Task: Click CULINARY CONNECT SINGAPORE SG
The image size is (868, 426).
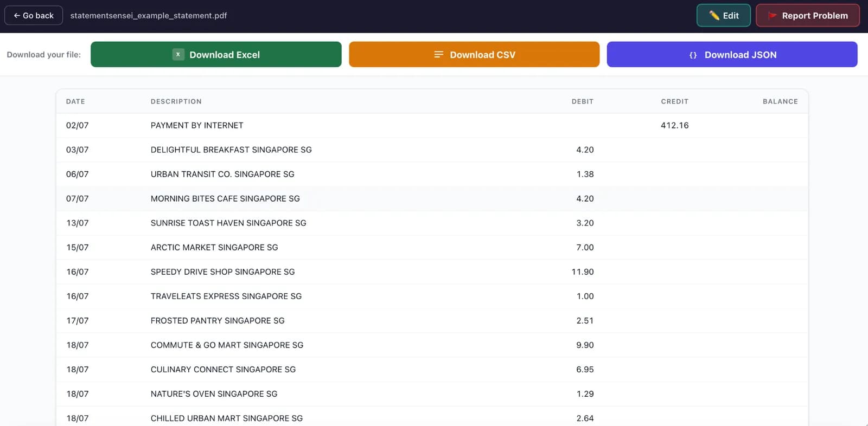Action: point(224,369)
